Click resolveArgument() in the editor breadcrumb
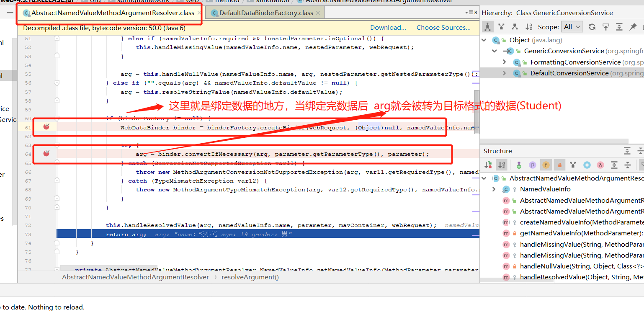Image resolution: width=644 pixels, height=312 pixels. pos(250,277)
